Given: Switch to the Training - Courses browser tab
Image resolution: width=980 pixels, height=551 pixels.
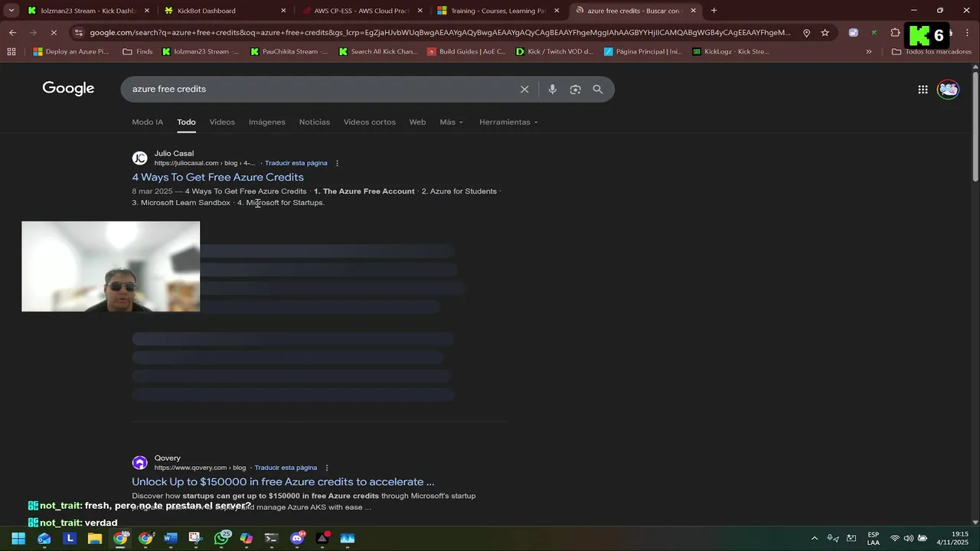Looking at the screenshot, I should pos(498,11).
